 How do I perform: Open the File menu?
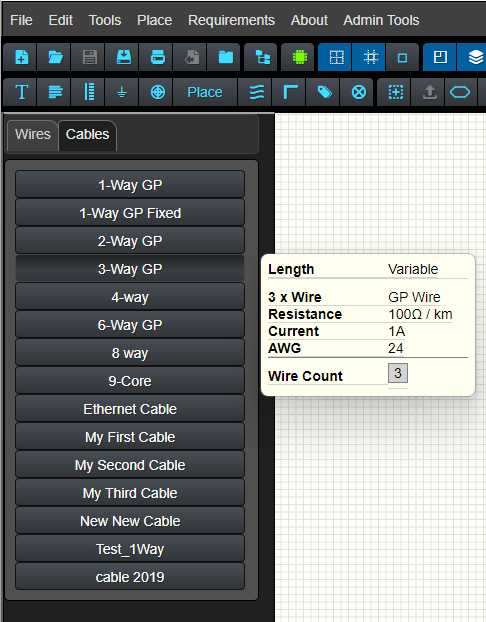click(21, 20)
